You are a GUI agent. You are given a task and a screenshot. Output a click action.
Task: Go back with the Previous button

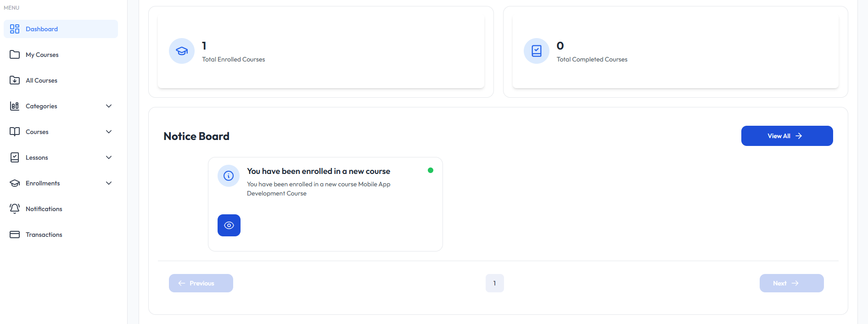coord(201,283)
